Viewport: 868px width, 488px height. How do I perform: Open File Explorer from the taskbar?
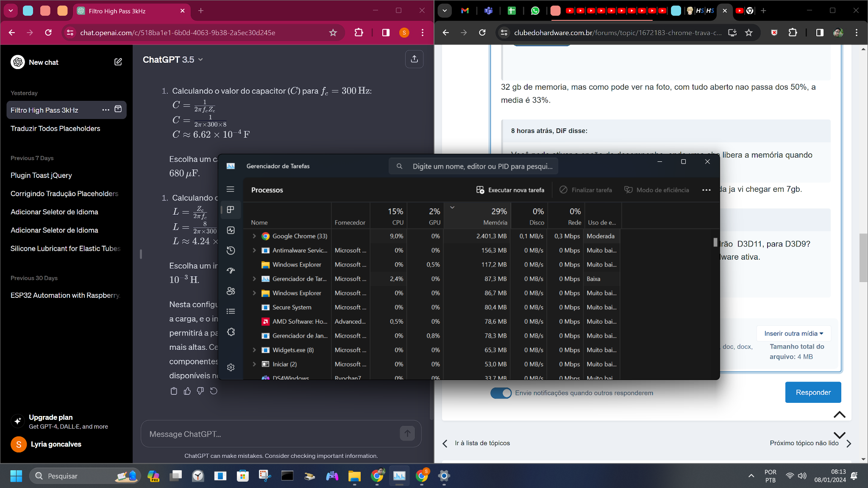point(354,476)
